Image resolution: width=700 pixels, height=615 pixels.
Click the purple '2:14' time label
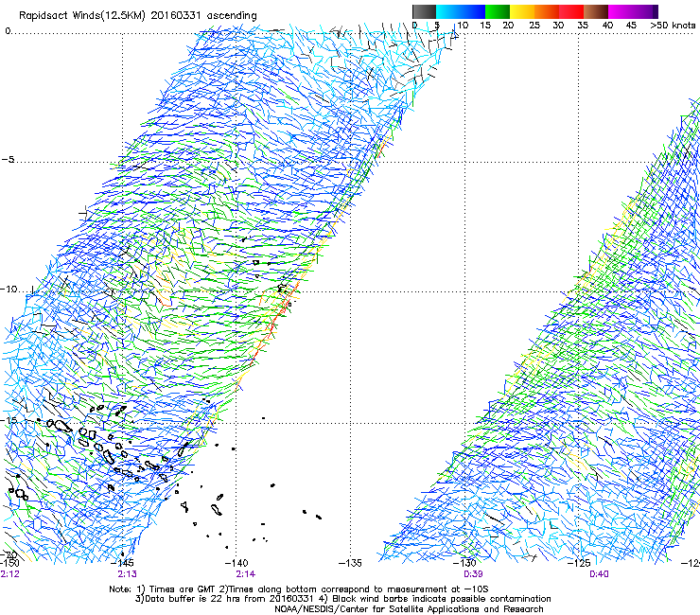(x=246, y=574)
